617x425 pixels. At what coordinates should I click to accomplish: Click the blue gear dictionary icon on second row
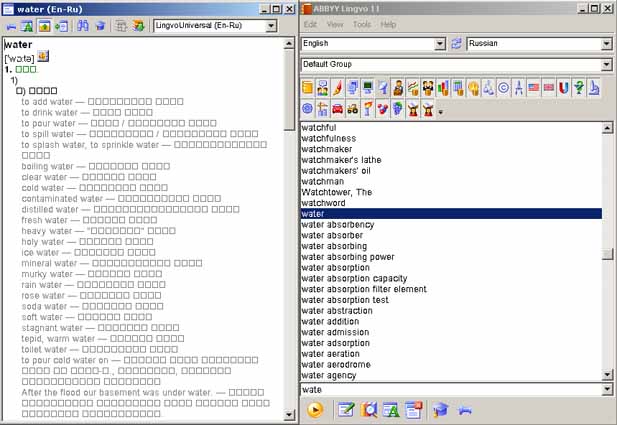tap(308, 109)
